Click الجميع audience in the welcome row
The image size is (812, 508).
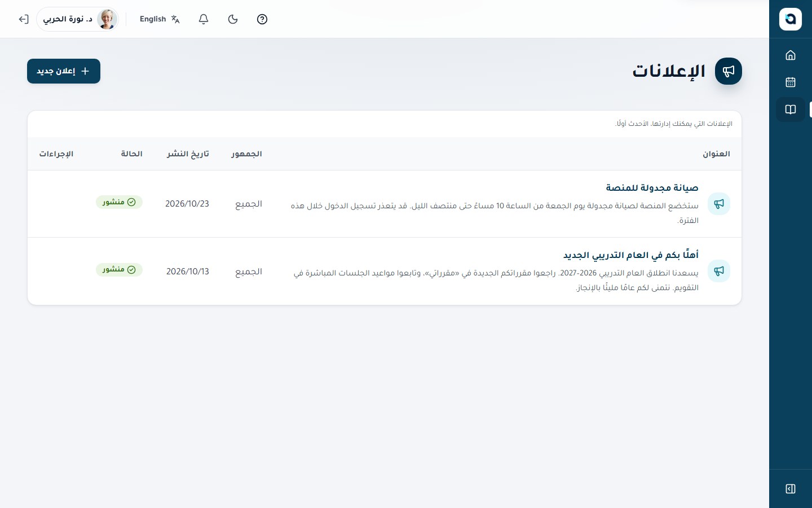pos(249,271)
